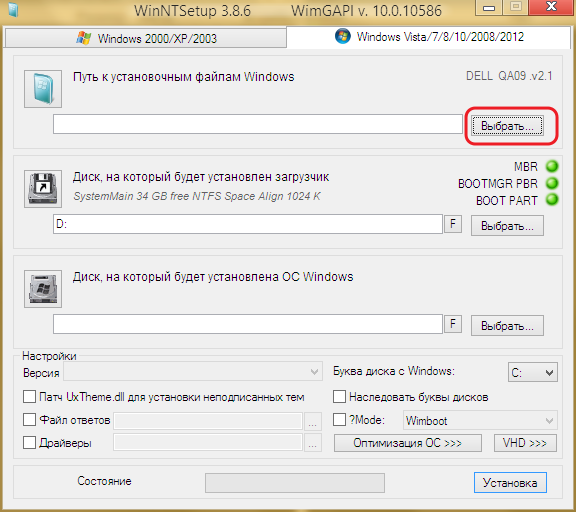Enable the Патч UxTheme.dll checkbox
Screen dimensions: 576x512
29,397
